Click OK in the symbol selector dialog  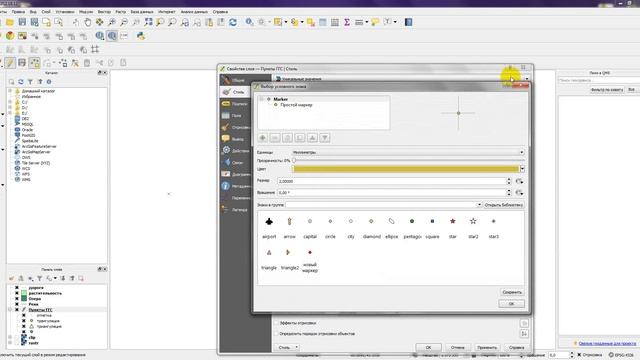point(511,304)
